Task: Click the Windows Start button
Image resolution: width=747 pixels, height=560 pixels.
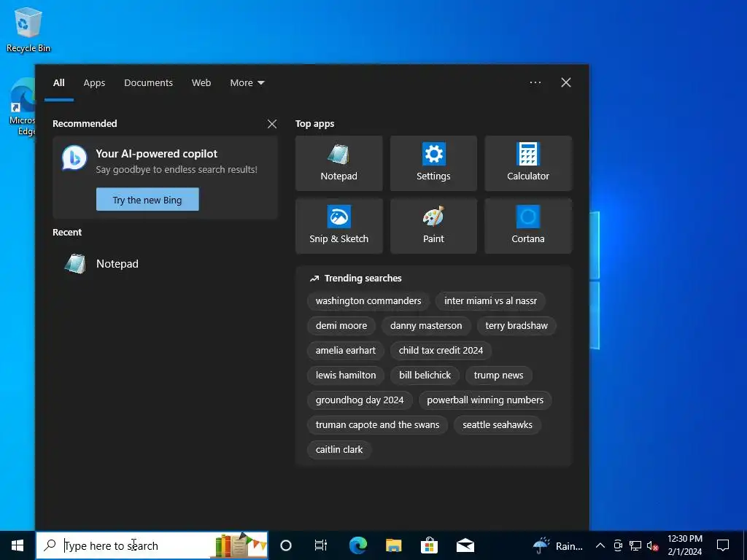Action: click(18, 545)
